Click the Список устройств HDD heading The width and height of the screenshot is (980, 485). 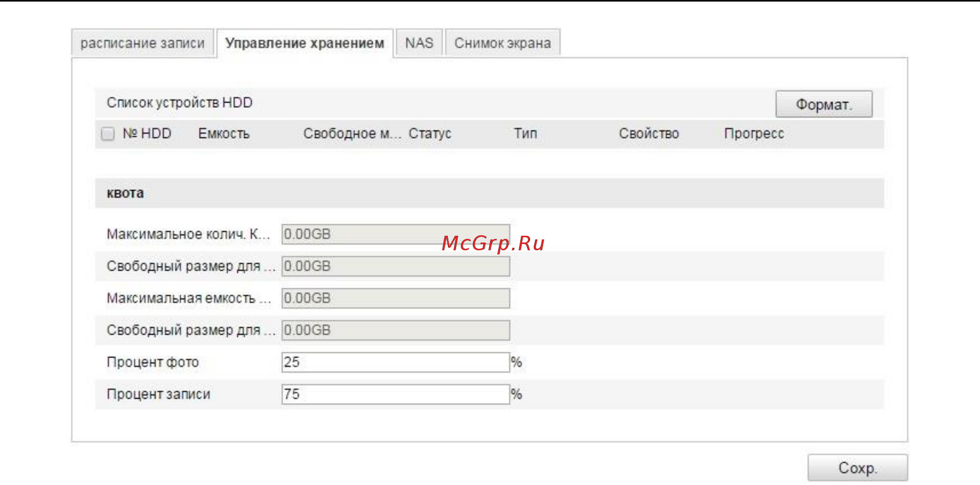point(180,103)
